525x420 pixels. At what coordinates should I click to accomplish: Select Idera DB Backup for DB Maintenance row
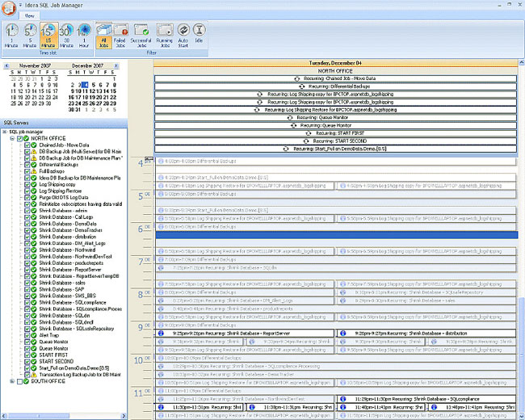[80, 178]
